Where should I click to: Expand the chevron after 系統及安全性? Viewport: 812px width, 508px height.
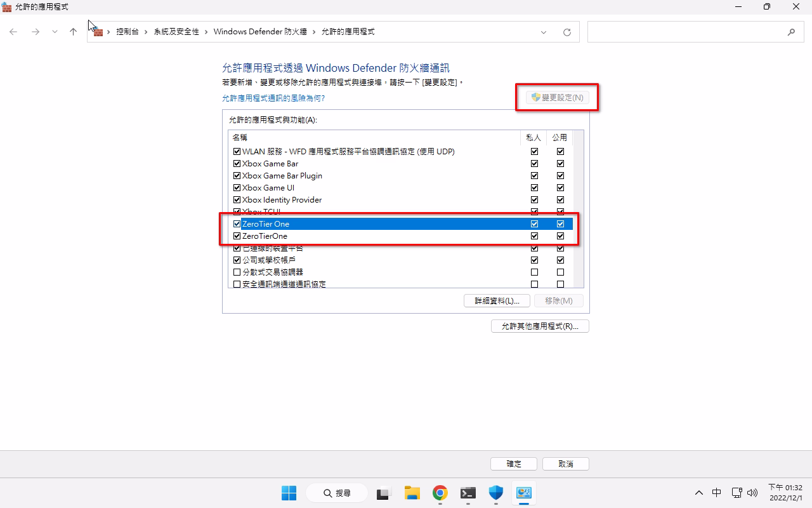pyautogui.click(x=207, y=32)
